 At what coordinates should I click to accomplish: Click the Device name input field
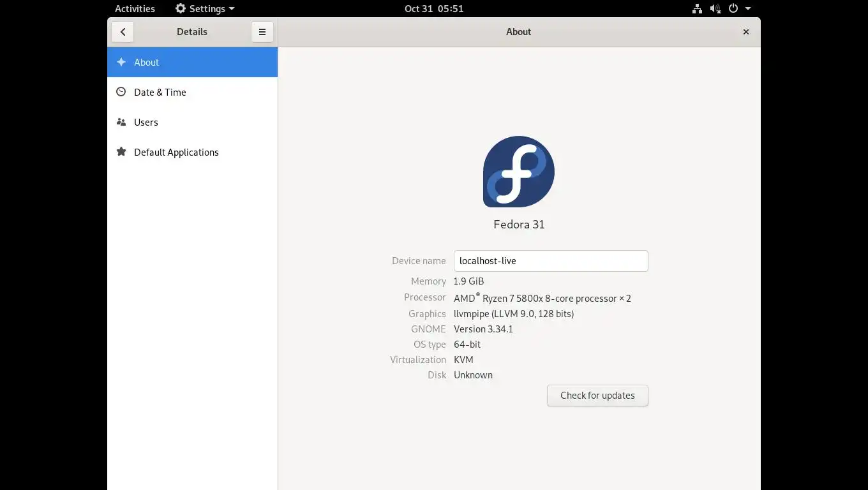(x=551, y=261)
